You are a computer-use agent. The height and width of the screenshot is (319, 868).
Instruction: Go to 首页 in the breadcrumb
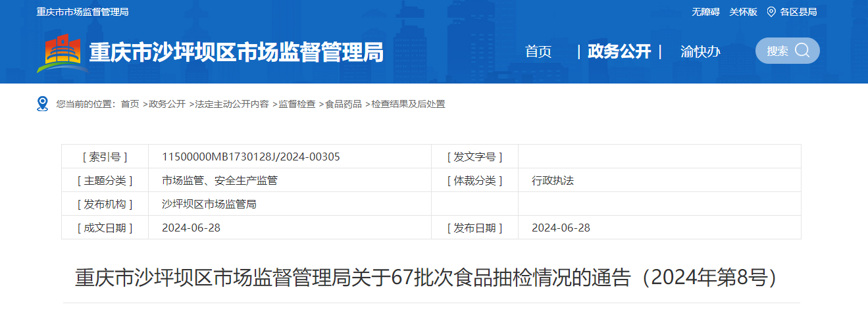pyautogui.click(x=130, y=104)
